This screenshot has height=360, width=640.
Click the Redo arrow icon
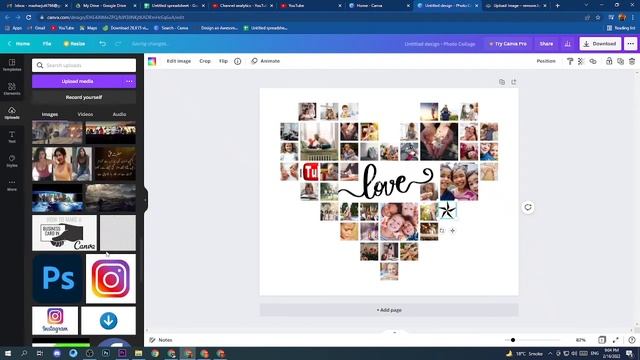coord(118,44)
